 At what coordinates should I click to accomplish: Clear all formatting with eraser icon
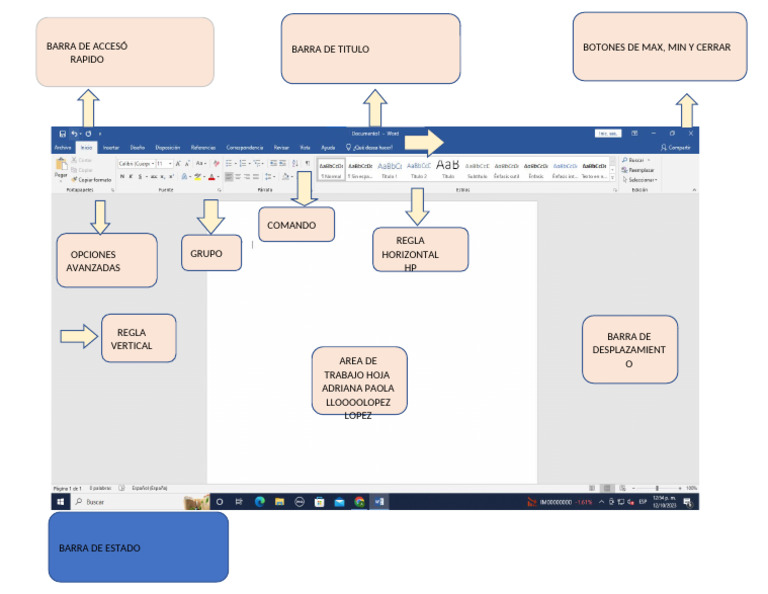click(x=216, y=164)
